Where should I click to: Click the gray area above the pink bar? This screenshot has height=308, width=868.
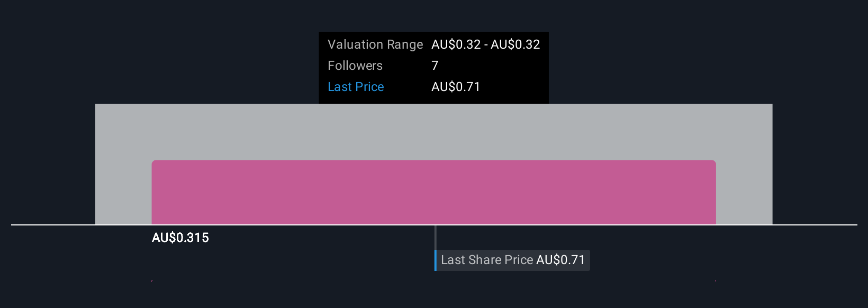433,132
